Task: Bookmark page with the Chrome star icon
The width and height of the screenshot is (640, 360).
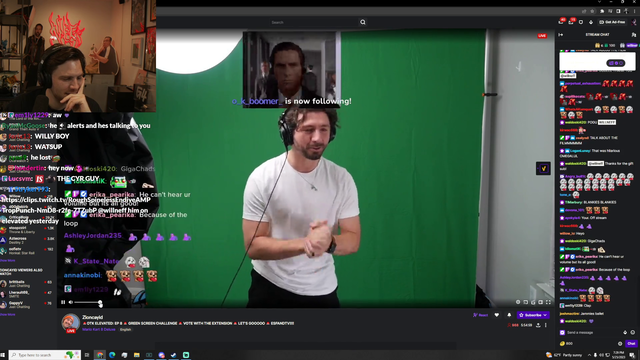Action: 593,11
